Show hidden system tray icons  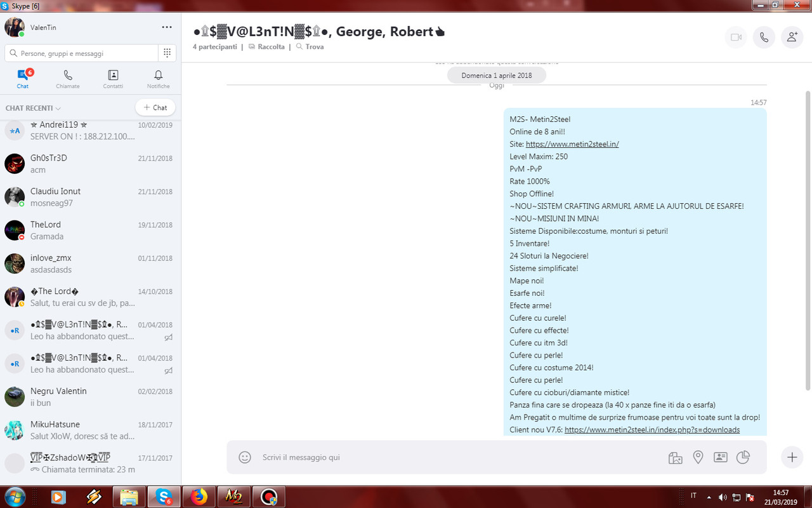point(708,497)
